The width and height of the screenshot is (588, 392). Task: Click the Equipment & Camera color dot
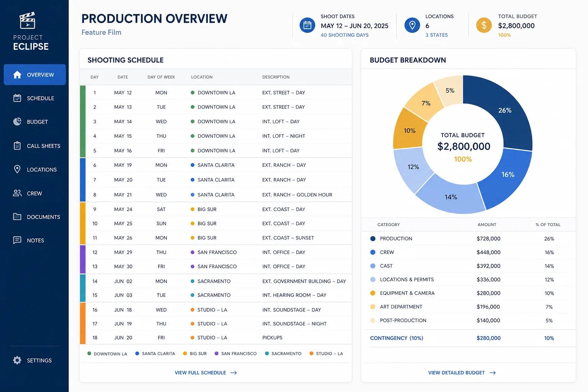373,293
